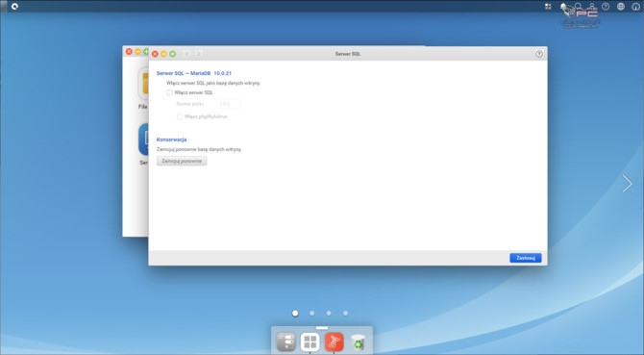Open the search magnifier in top bar
The image size is (644, 355).
coord(578,6)
